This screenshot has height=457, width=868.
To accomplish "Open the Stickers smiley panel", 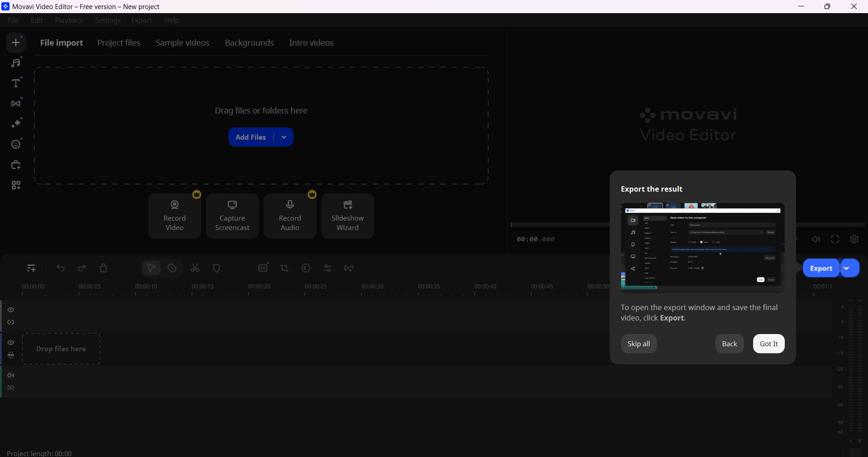I will tap(16, 144).
